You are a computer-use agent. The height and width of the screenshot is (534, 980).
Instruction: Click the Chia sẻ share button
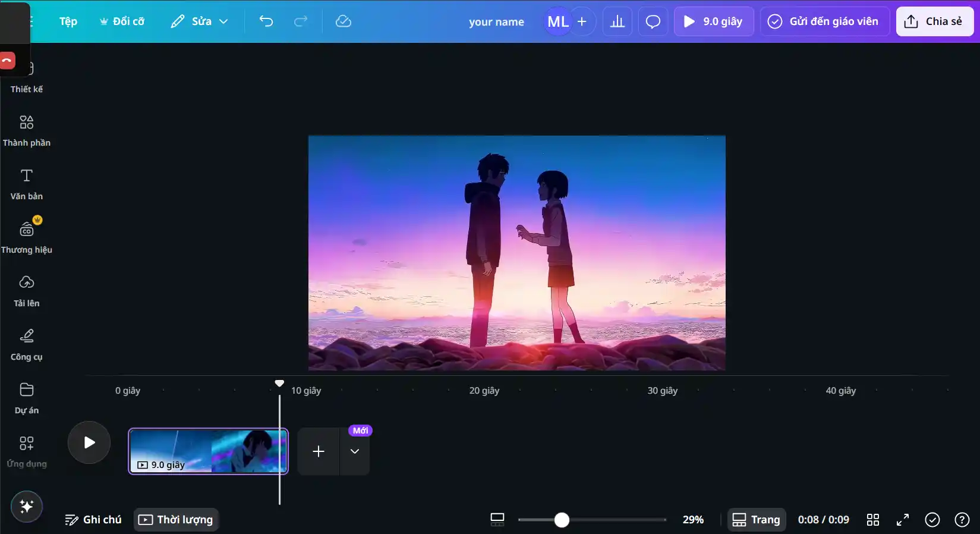[x=934, y=21]
